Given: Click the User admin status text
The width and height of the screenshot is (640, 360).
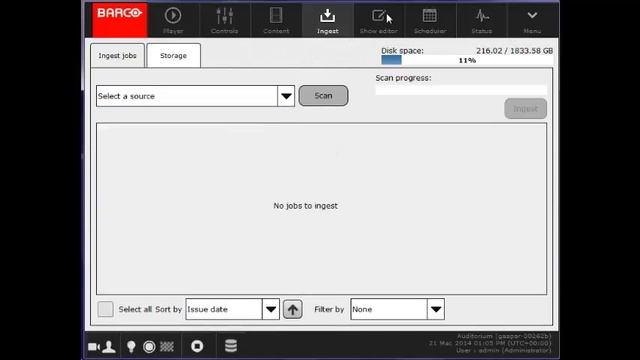Looking at the screenshot, I should point(504,350).
